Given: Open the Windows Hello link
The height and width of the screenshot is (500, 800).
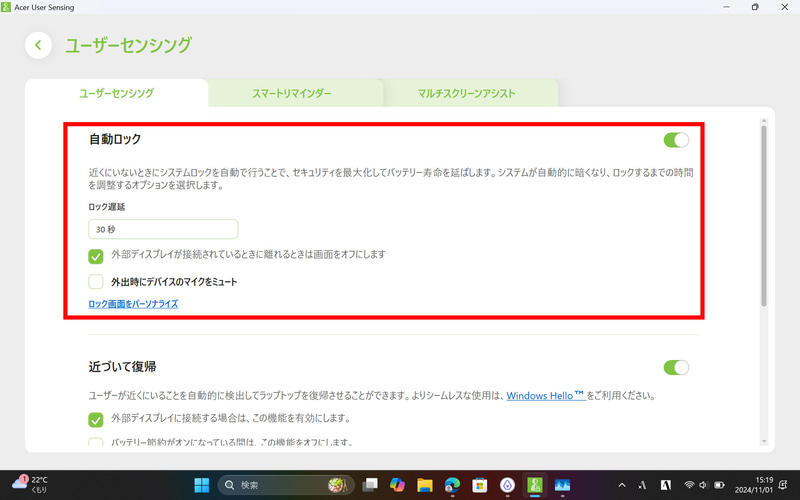Looking at the screenshot, I should [545, 395].
